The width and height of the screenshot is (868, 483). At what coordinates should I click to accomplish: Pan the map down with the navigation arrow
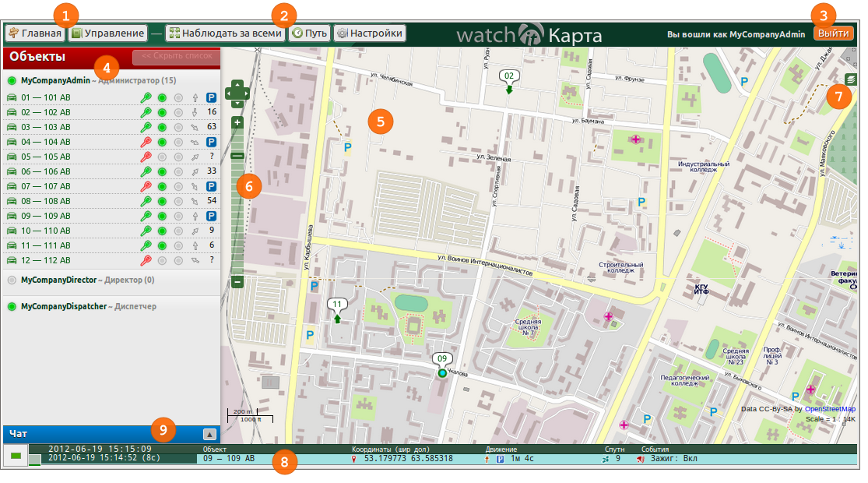[x=237, y=104]
